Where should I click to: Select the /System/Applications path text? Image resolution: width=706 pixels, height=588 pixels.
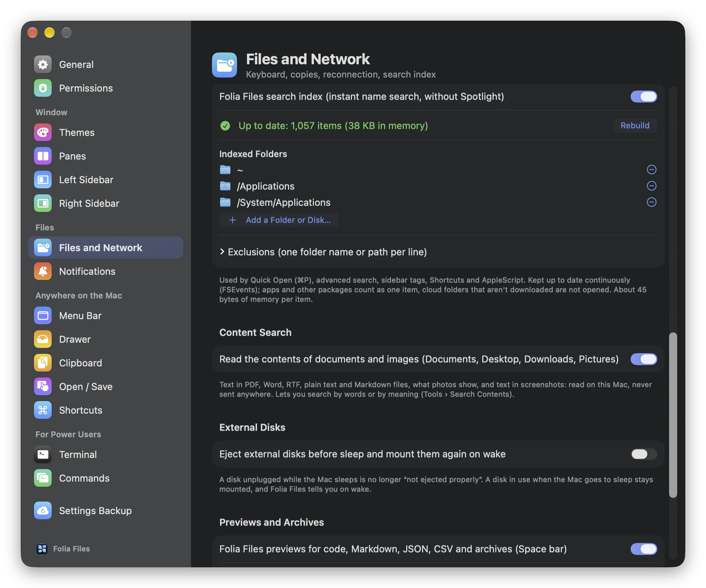point(284,203)
